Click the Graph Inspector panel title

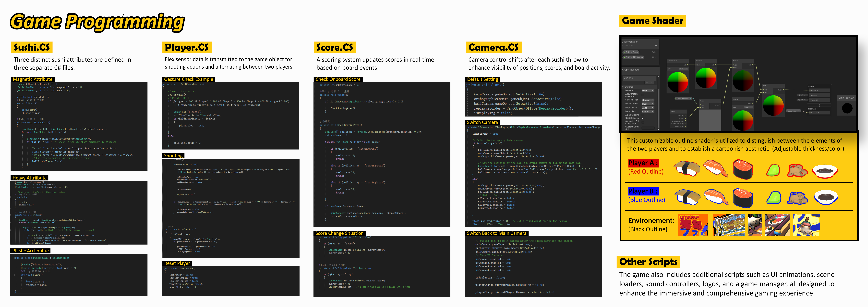(631, 70)
